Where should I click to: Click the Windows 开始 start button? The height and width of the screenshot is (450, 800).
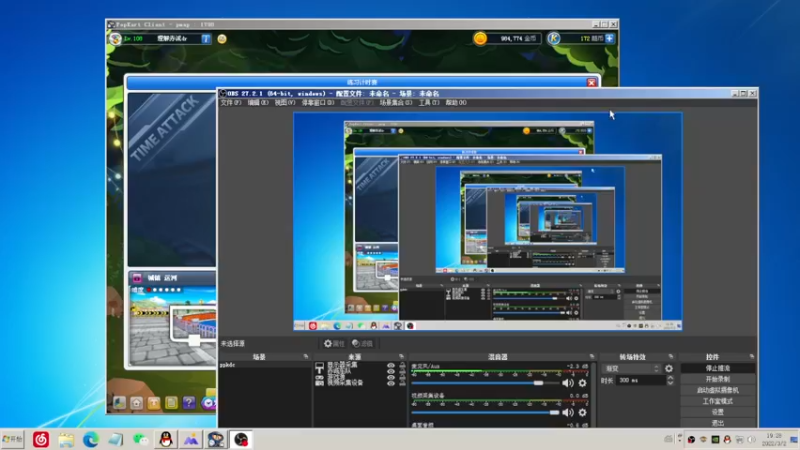point(12,439)
